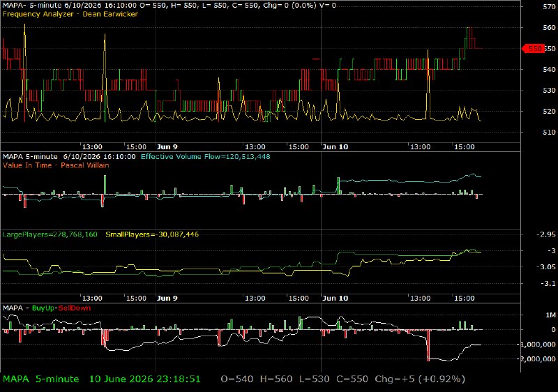Screen dimensions: 558x392
Task: Click the LargePlayers=278,768,160 label
Action: pos(50,234)
